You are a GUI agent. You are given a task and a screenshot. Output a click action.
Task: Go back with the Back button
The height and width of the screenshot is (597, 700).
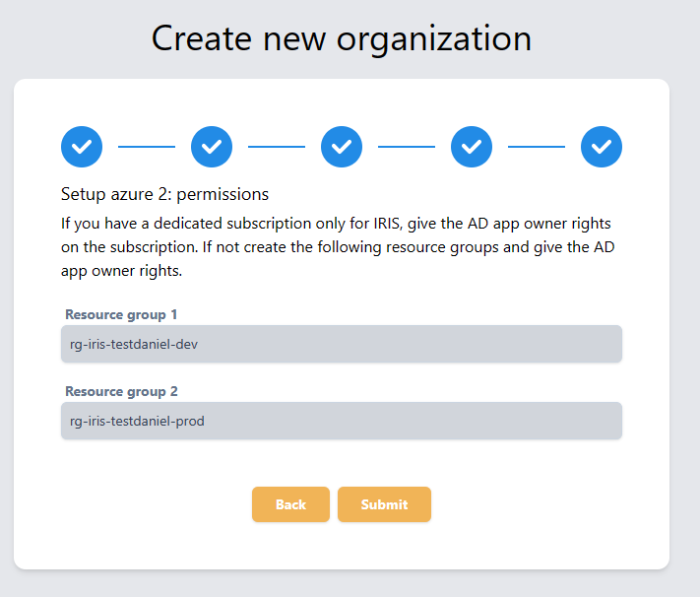click(x=290, y=504)
